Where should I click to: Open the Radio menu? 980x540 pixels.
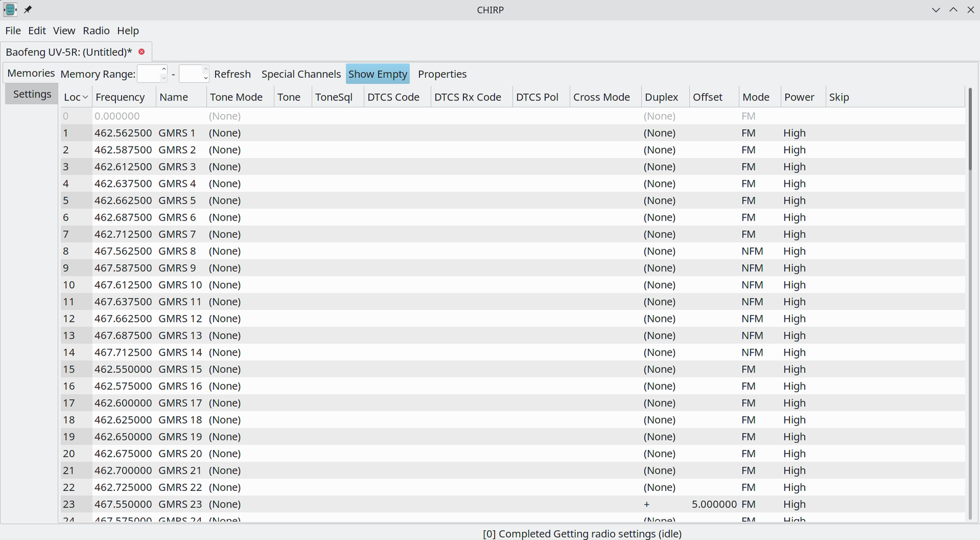pyautogui.click(x=96, y=31)
